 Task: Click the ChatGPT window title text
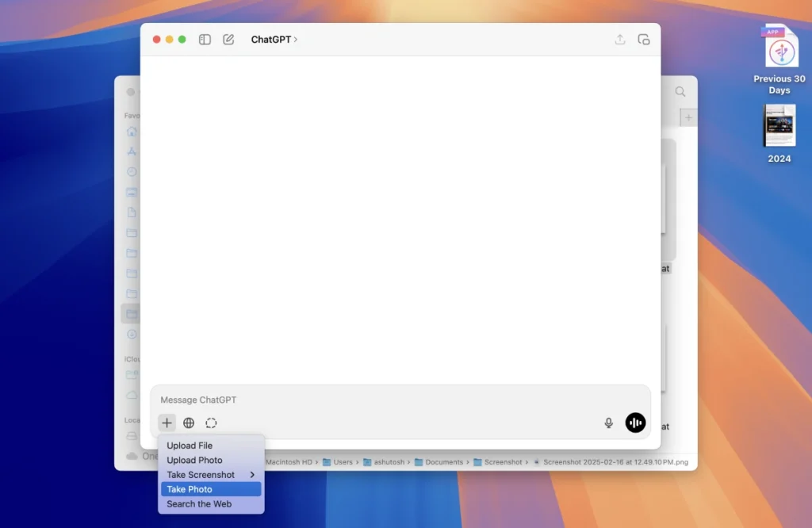point(271,40)
